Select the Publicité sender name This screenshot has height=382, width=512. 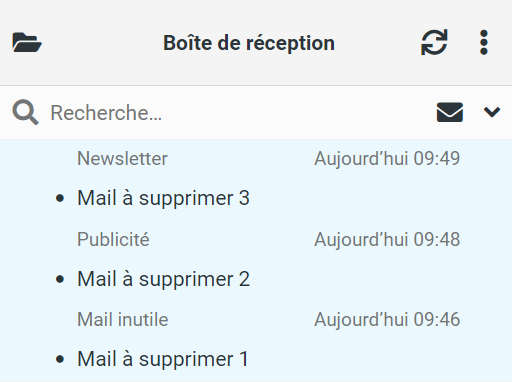(x=113, y=239)
